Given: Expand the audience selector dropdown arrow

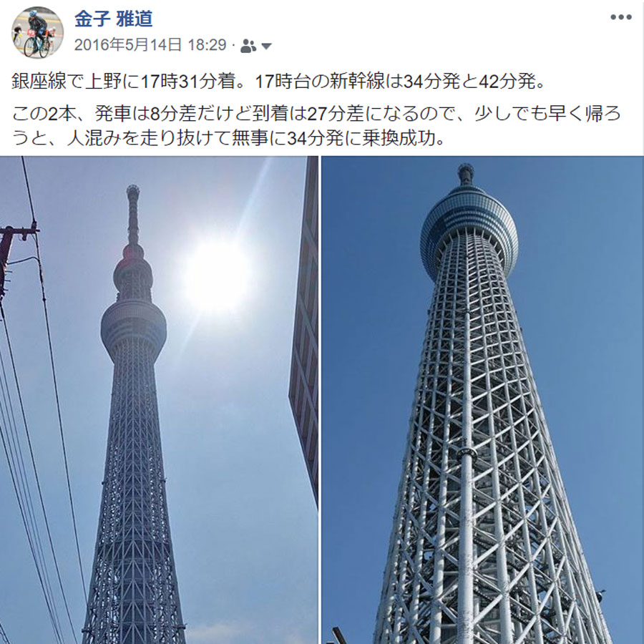Looking at the screenshot, I should tap(266, 46).
